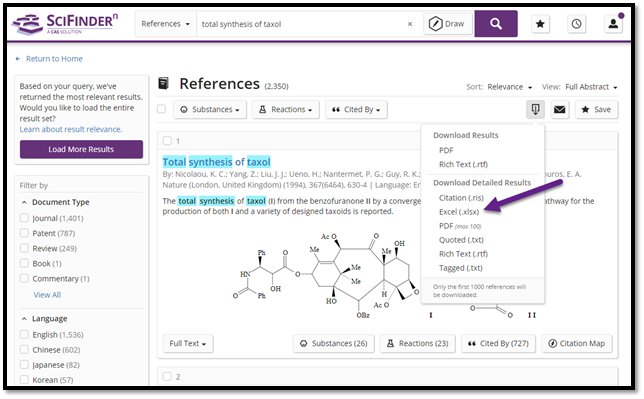Click the email results envelope icon
644x399 pixels.
559,109
